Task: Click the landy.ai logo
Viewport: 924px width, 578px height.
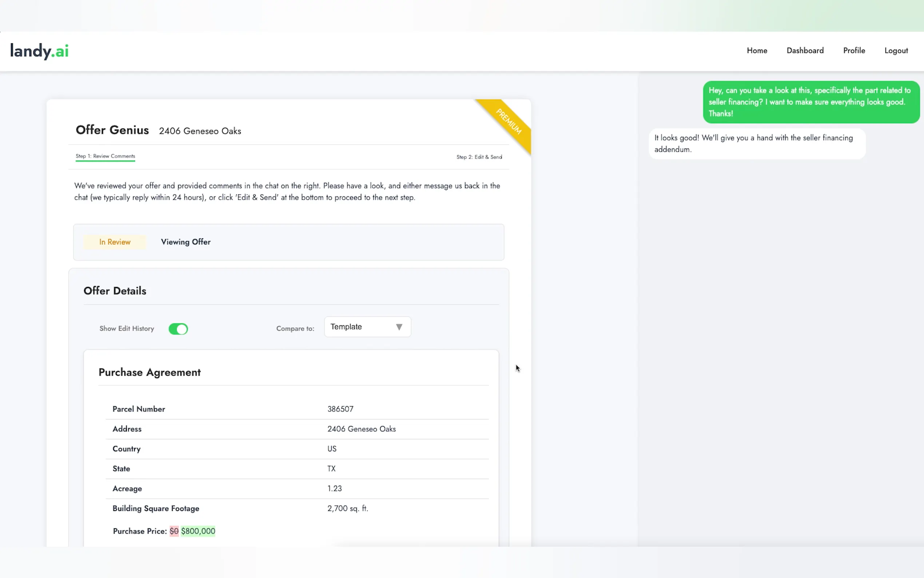Action: (x=39, y=51)
